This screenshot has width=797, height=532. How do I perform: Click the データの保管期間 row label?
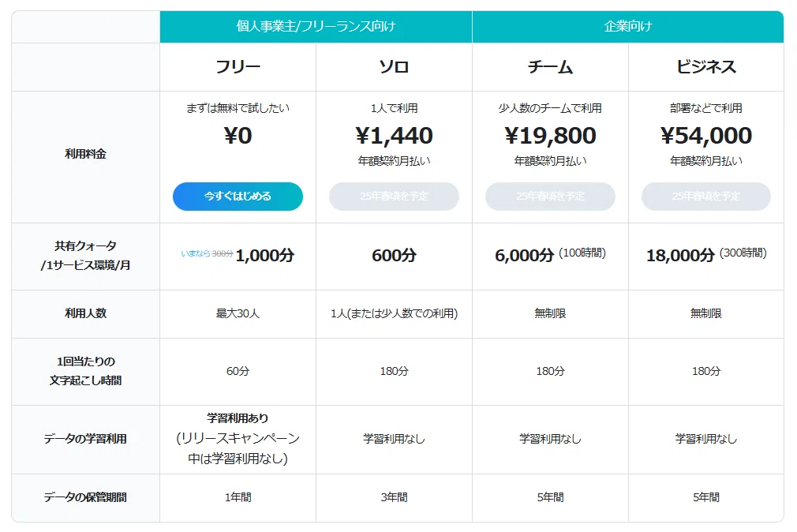pyautogui.click(x=85, y=497)
